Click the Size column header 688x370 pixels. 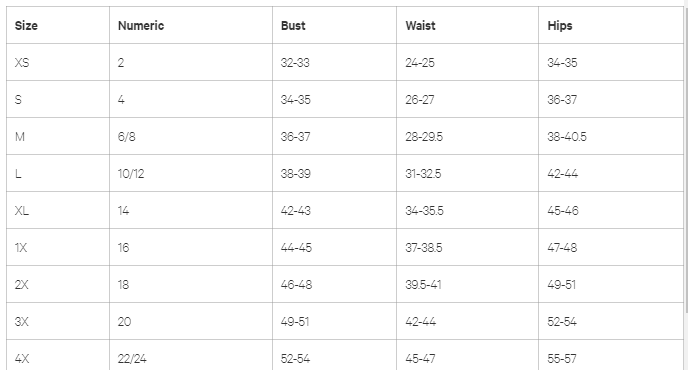[26, 25]
